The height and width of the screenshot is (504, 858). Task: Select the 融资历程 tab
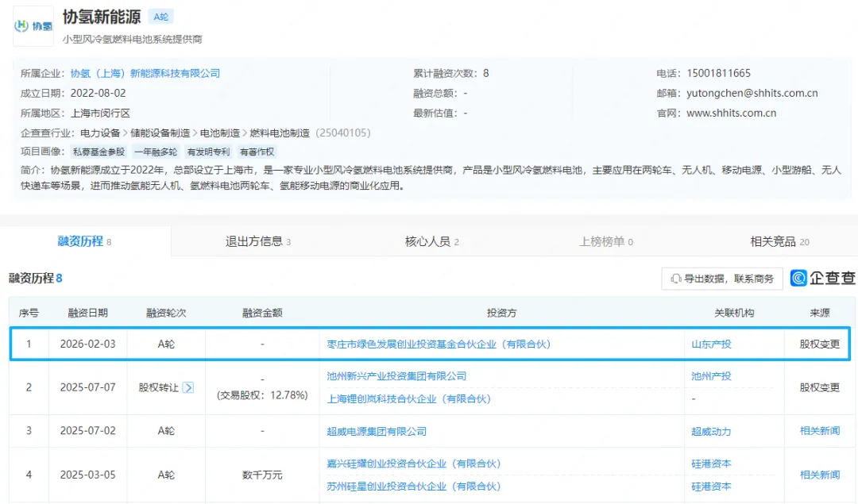click(x=84, y=241)
